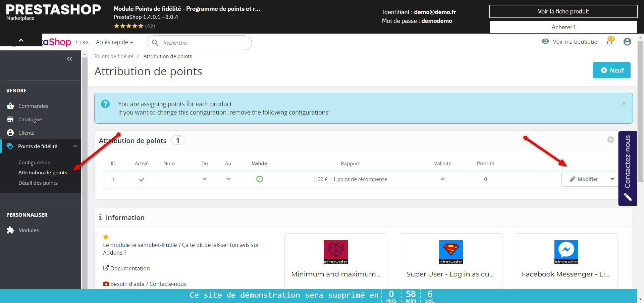Screen dimensions: 644x303
Task: Click the five-star module rating
Action: [128, 26]
